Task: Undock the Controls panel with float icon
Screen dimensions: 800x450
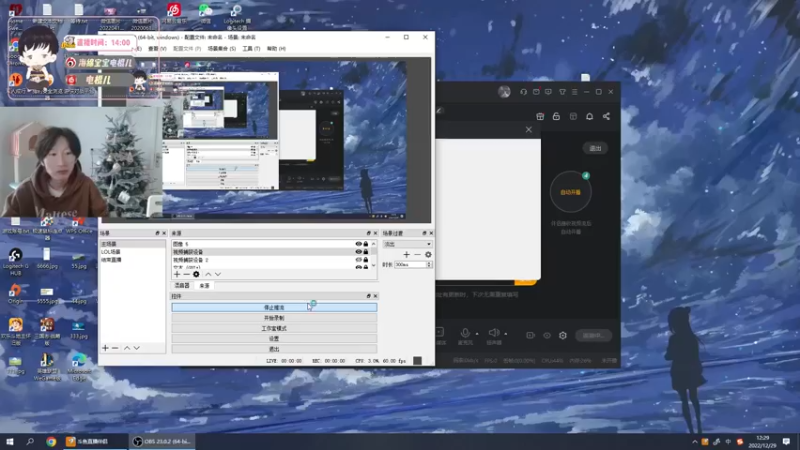Action: point(368,296)
